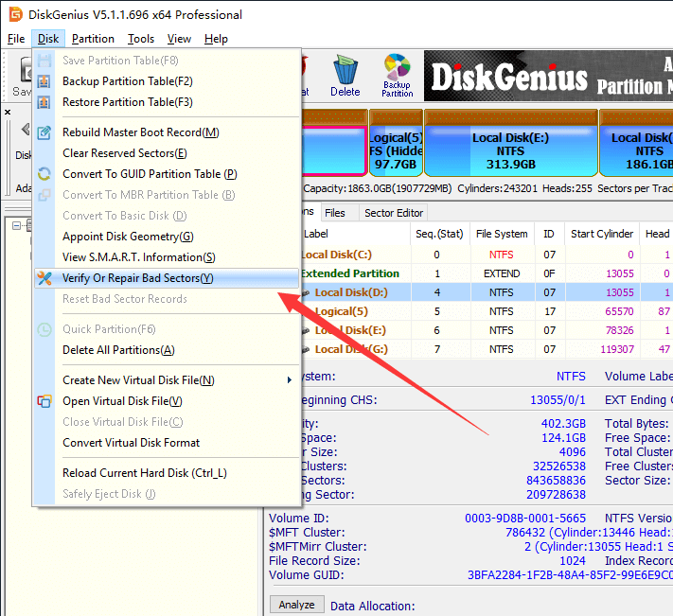The width and height of the screenshot is (673, 616).
Task: Click the Restore Partition Table menu icon
Action: [44, 102]
